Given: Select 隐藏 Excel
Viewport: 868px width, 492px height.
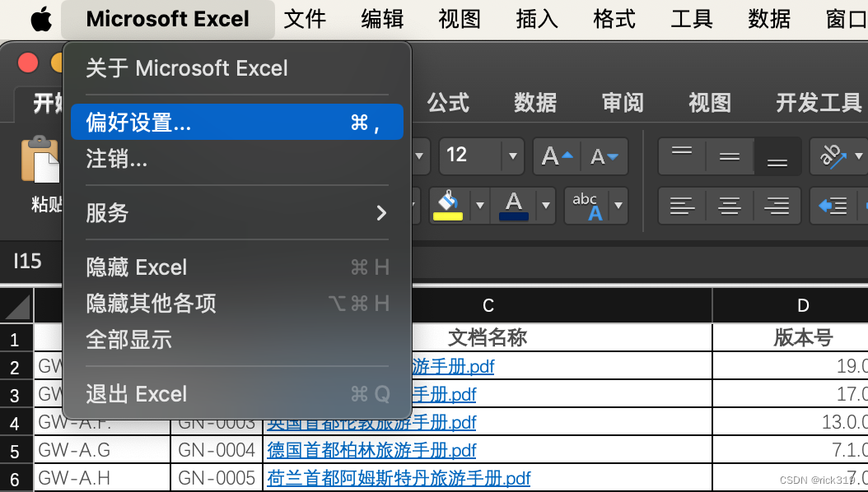Looking at the screenshot, I should pyautogui.click(x=237, y=267).
